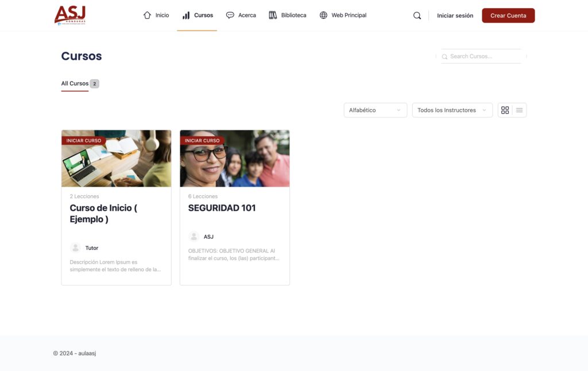This screenshot has height=371, width=588.
Task: Click the Tutor instructor avatar icon
Action: (75, 248)
